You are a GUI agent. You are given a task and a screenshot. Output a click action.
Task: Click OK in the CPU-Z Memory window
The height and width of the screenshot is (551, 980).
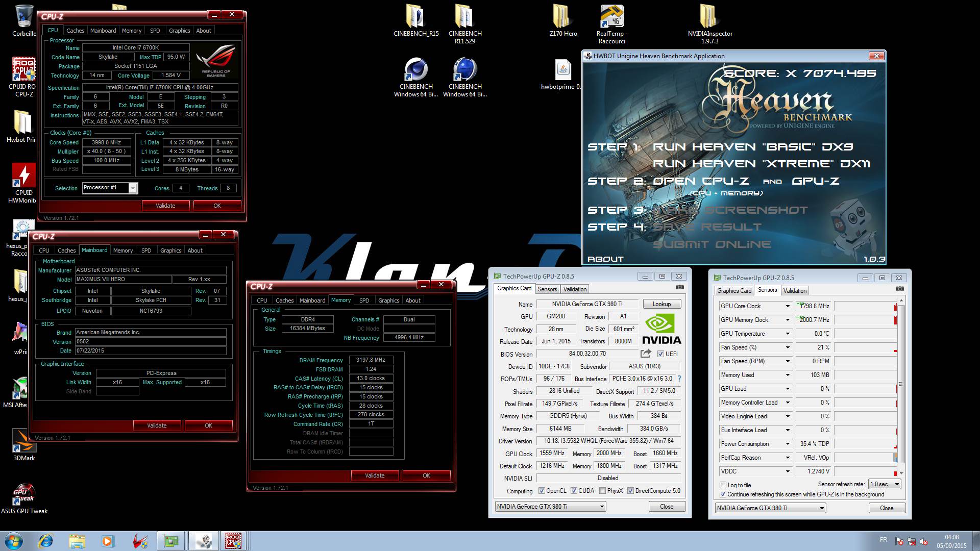[426, 475]
